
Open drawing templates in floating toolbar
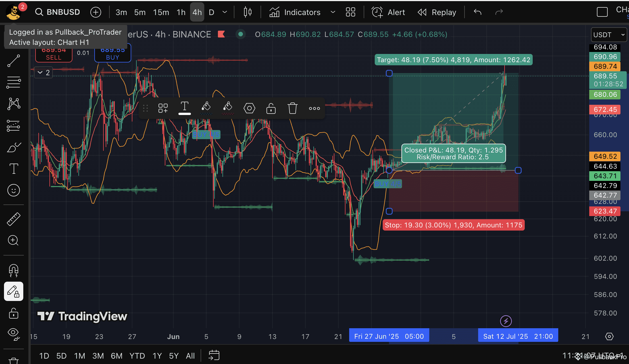pos(163,108)
